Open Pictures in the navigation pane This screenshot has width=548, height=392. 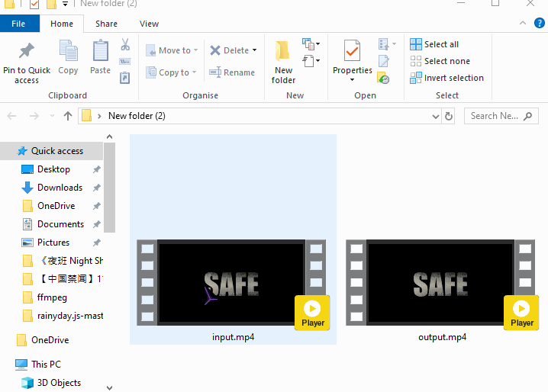point(53,243)
